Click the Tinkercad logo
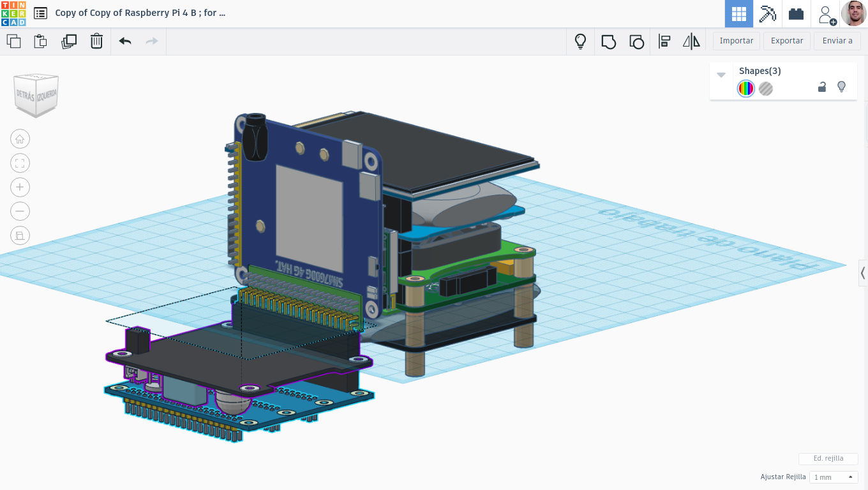Viewport: 868px width, 490px height. click(x=13, y=13)
